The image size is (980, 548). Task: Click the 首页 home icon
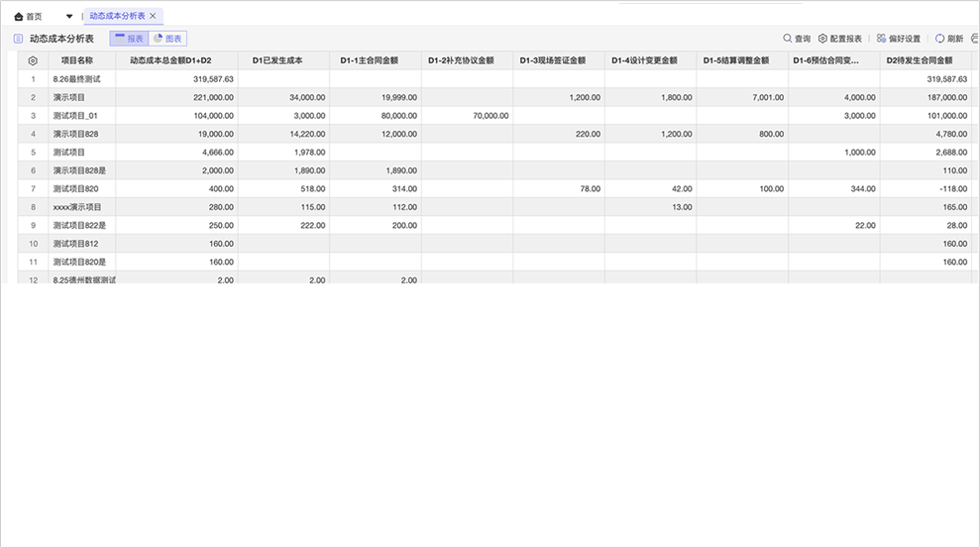click(x=19, y=17)
